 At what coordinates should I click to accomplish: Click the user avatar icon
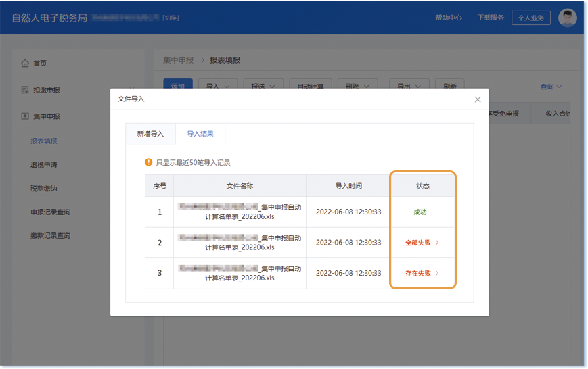click(567, 18)
